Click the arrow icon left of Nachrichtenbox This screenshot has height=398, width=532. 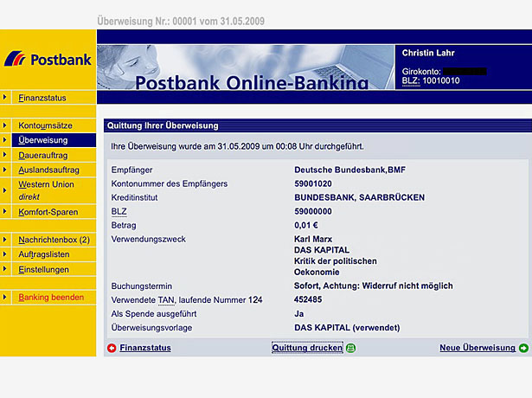click(x=6, y=240)
